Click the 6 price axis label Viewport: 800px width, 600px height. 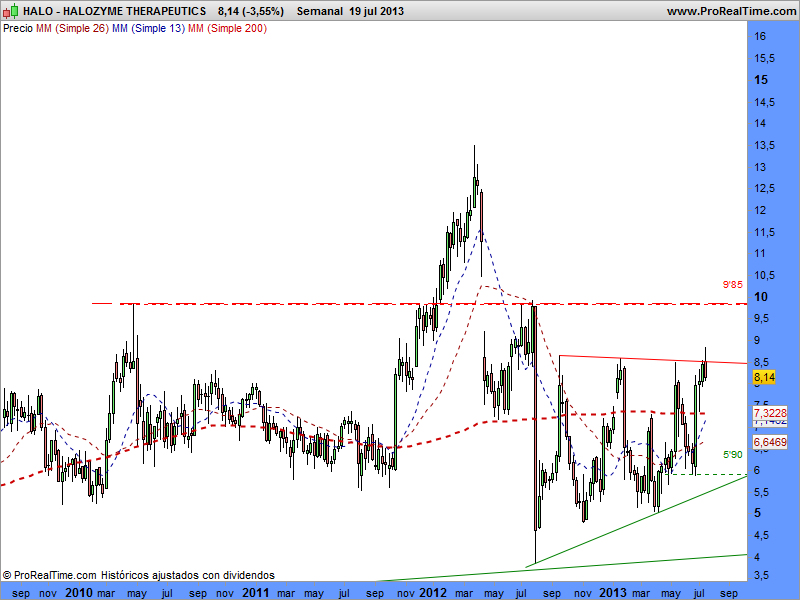click(x=757, y=470)
